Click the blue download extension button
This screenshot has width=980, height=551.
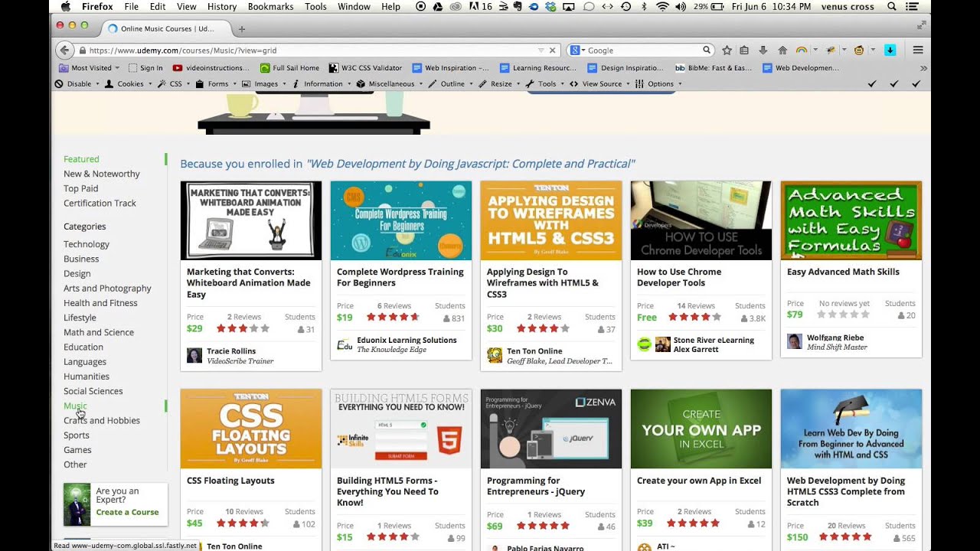point(890,50)
